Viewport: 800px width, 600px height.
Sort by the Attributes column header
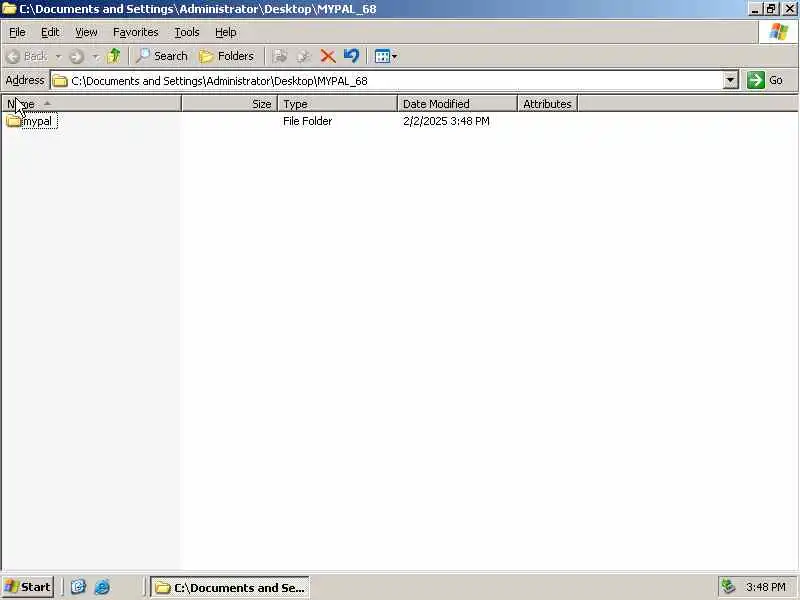coord(547,104)
